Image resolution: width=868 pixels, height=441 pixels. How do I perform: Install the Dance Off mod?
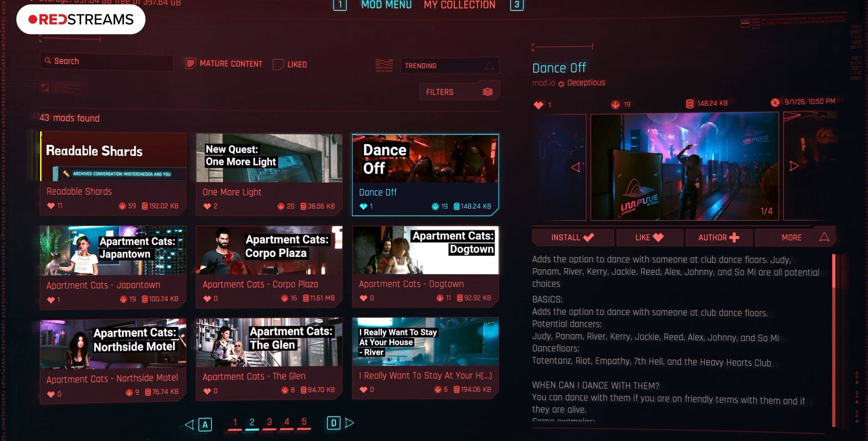click(x=573, y=237)
